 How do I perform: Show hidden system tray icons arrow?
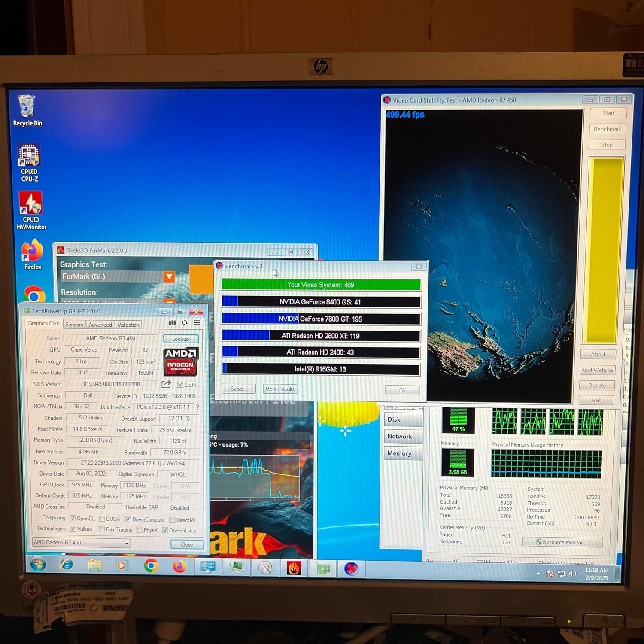point(538,573)
